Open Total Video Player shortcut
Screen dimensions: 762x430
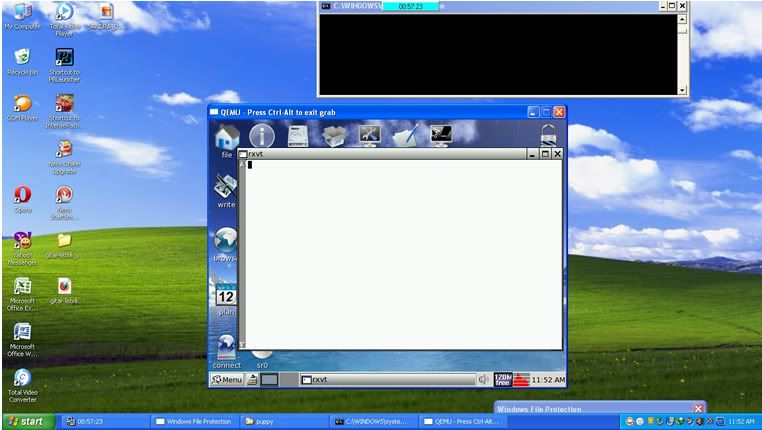coord(64,19)
